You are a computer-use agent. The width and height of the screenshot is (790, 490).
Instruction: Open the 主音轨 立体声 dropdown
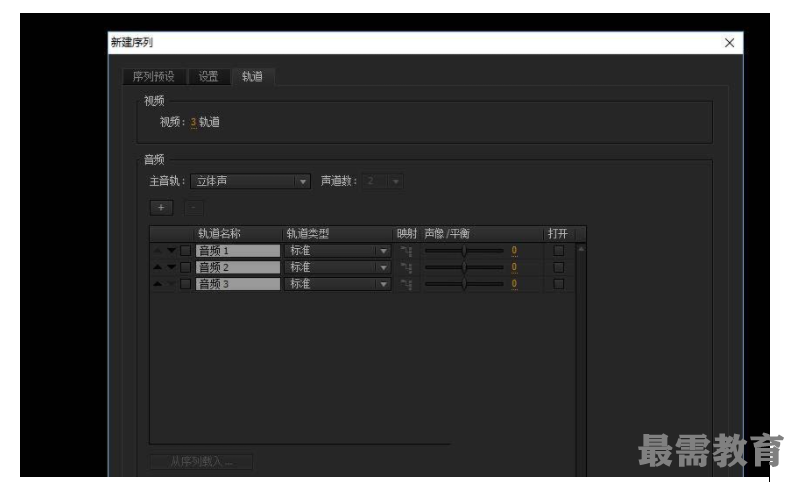(x=250, y=181)
